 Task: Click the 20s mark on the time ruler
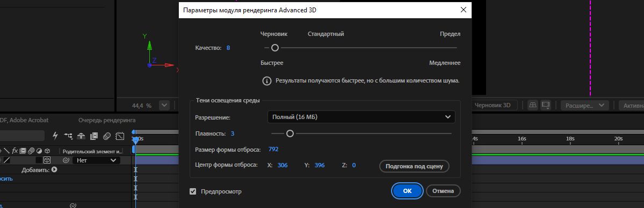pyautogui.click(x=619, y=139)
